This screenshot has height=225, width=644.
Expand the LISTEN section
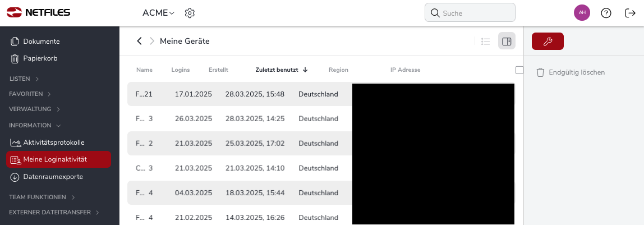click(24, 79)
